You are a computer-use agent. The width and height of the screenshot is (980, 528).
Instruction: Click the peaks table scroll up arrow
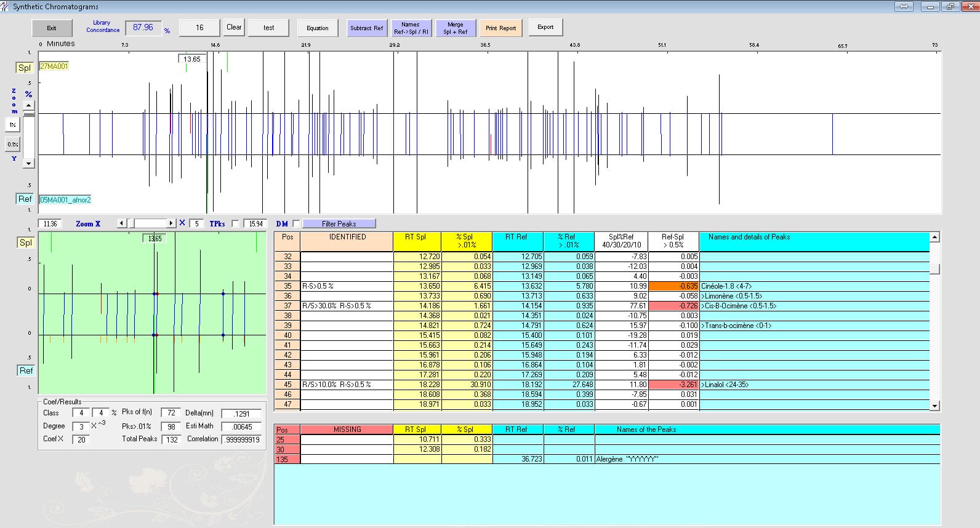point(935,237)
